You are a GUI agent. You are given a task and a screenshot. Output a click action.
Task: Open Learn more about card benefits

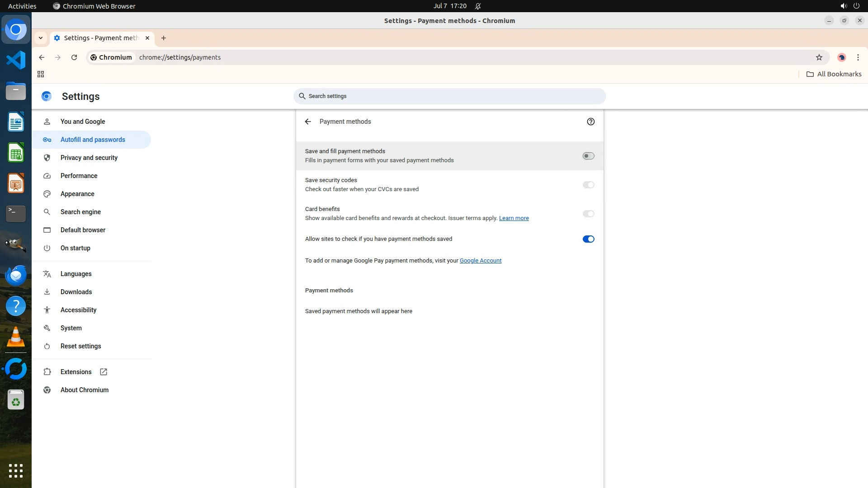514,218
